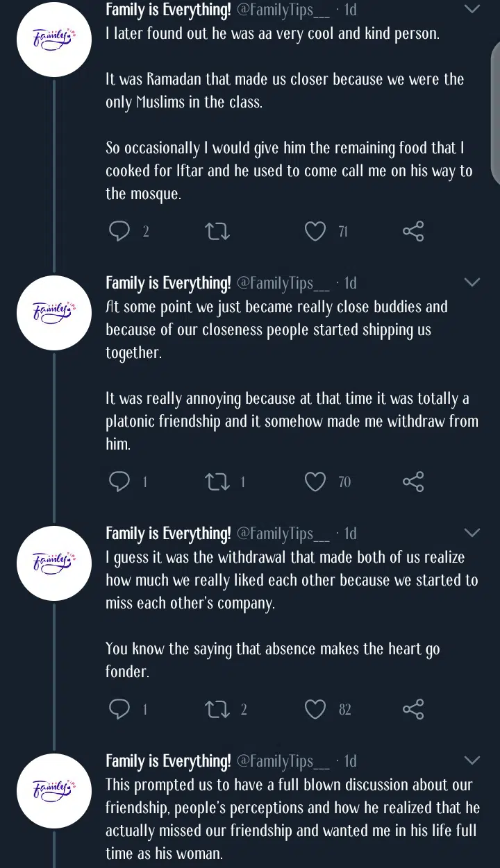Reply to the absence saying tweet
The image size is (500, 868).
(119, 709)
